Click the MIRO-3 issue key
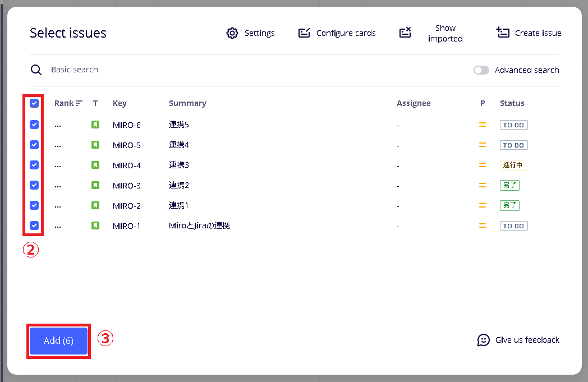The width and height of the screenshot is (588, 382). pos(127,186)
